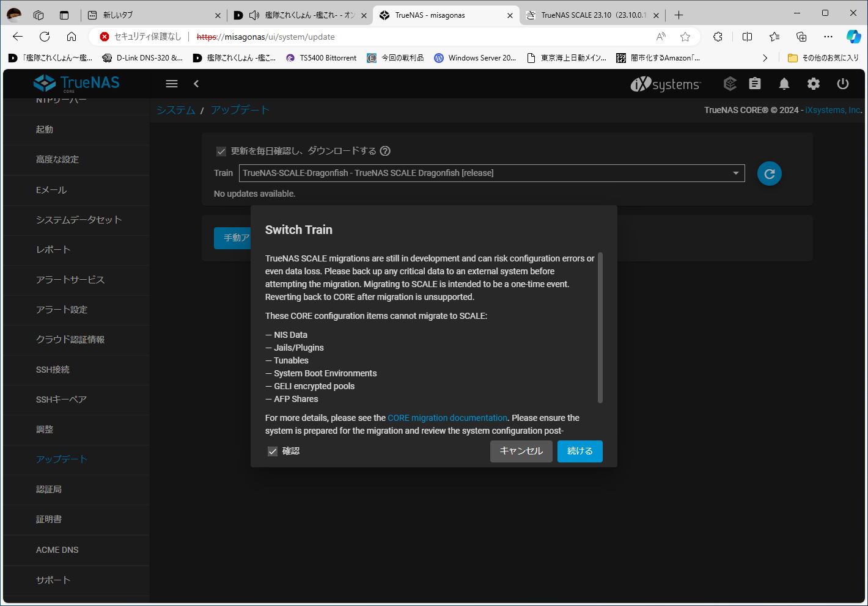Image resolution: width=868 pixels, height=606 pixels.
Task: Open SSH接続 sidebar item
Action: (76, 370)
